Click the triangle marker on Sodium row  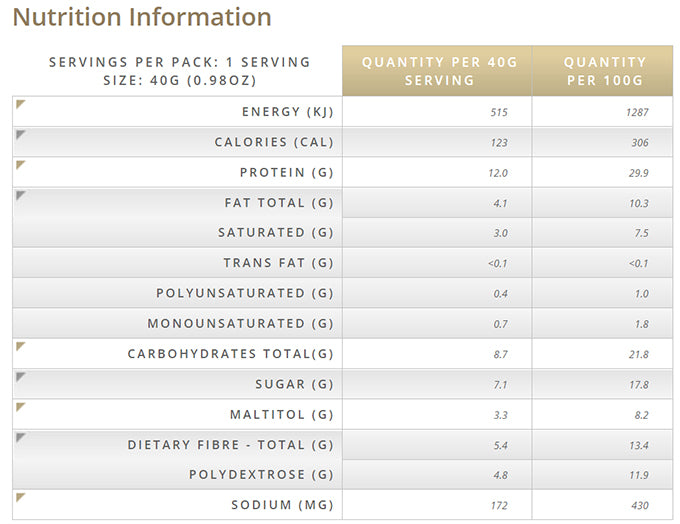(21, 497)
